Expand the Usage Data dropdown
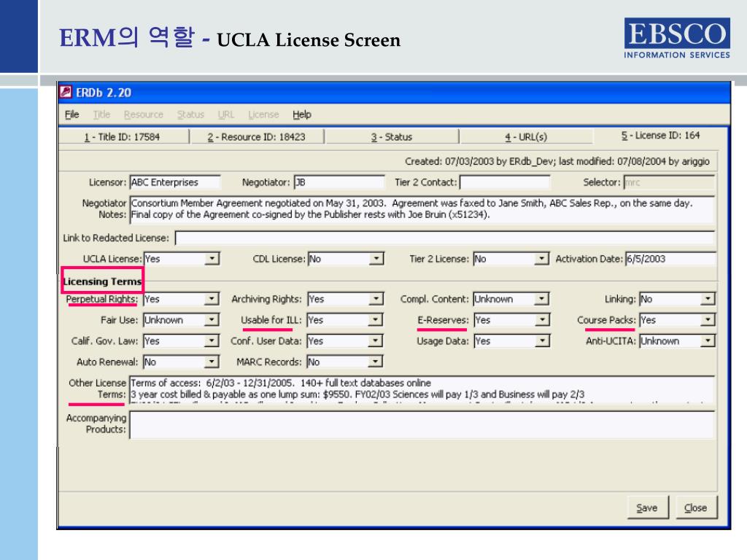The image size is (747, 560). (x=542, y=341)
